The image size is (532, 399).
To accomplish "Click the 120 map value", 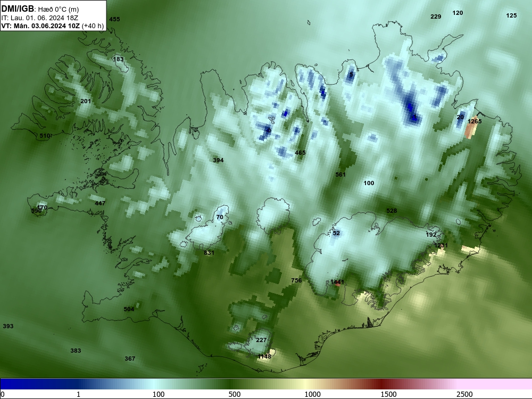I will [458, 13].
